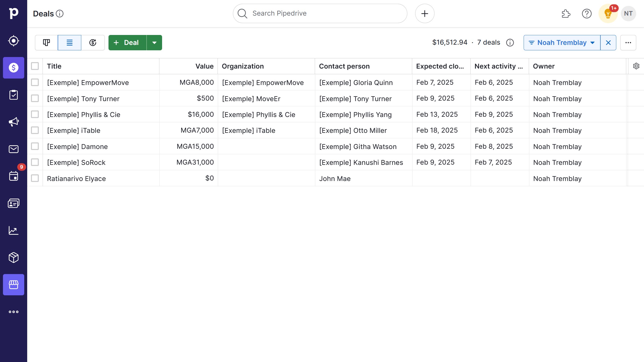This screenshot has width=644, height=362.
Task: Tick the checkbox for Ratianarivo Elyace row
Action: click(35, 178)
